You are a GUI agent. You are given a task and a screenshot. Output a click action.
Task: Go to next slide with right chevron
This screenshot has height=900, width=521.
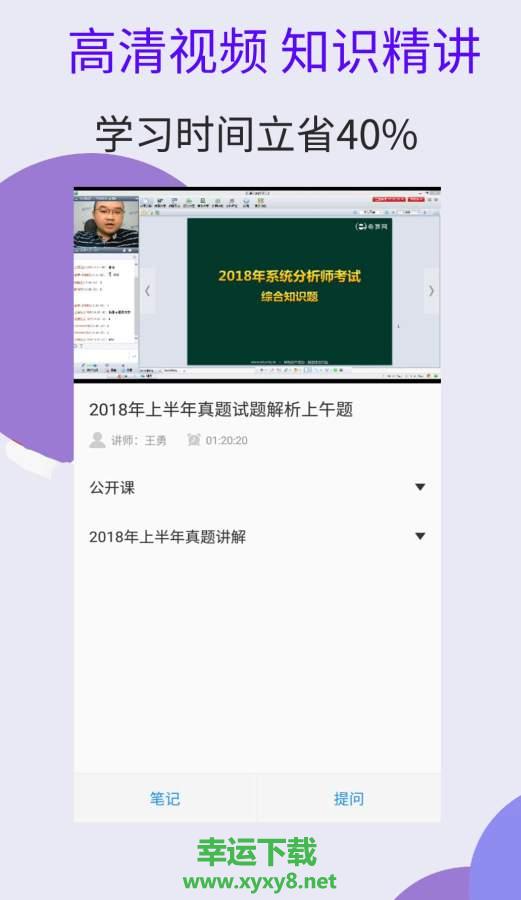[x=431, y=291]
